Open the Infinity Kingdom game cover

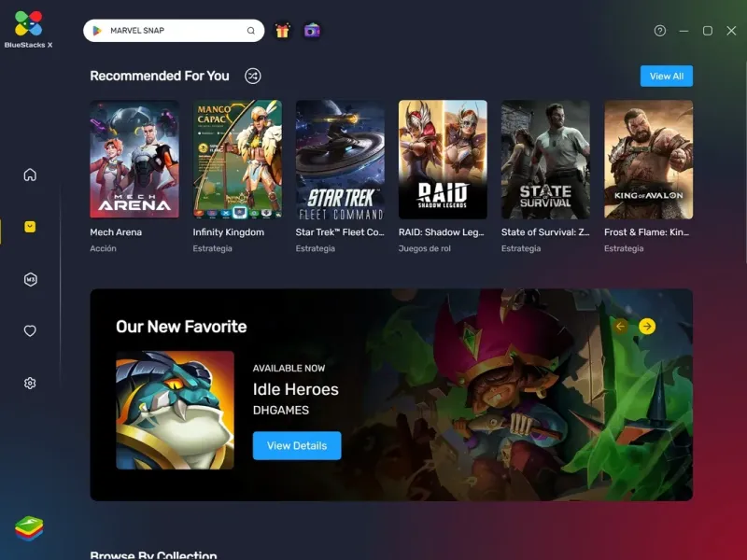pos(237,159)
